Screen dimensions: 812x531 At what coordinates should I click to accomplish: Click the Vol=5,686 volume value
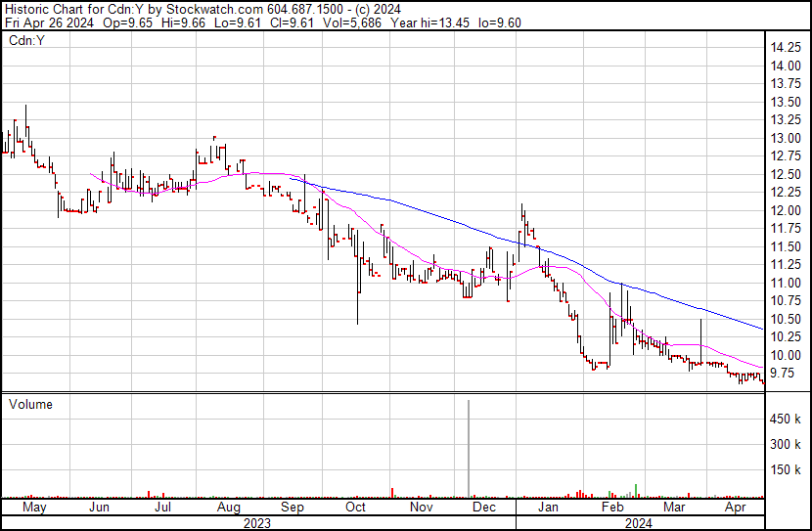tap(352, 22)
